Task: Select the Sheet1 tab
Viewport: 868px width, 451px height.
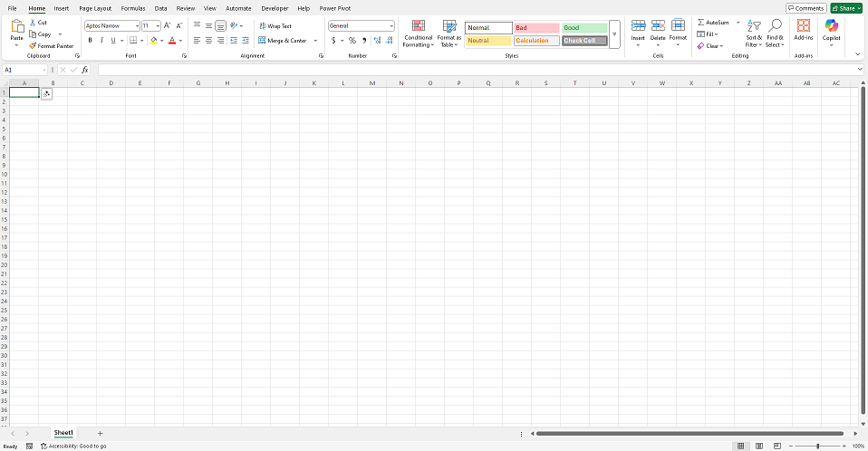Action: click(x=63, y=433)
